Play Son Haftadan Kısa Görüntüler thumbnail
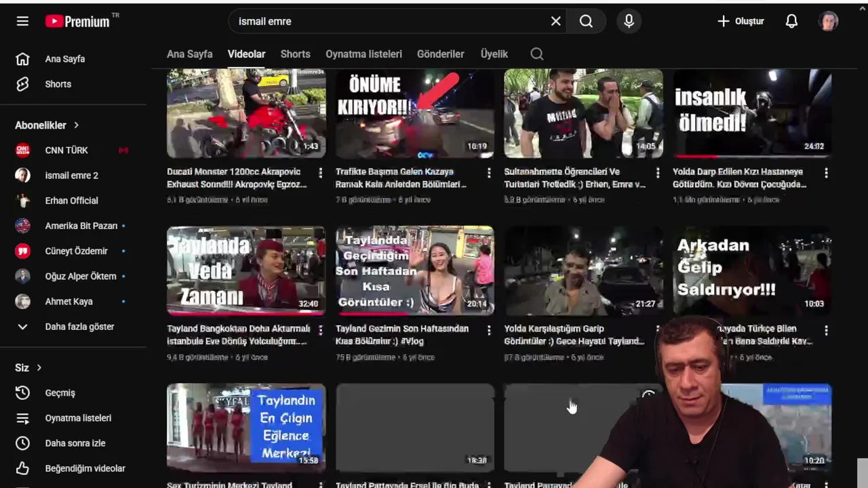 (x=415, y=270)
